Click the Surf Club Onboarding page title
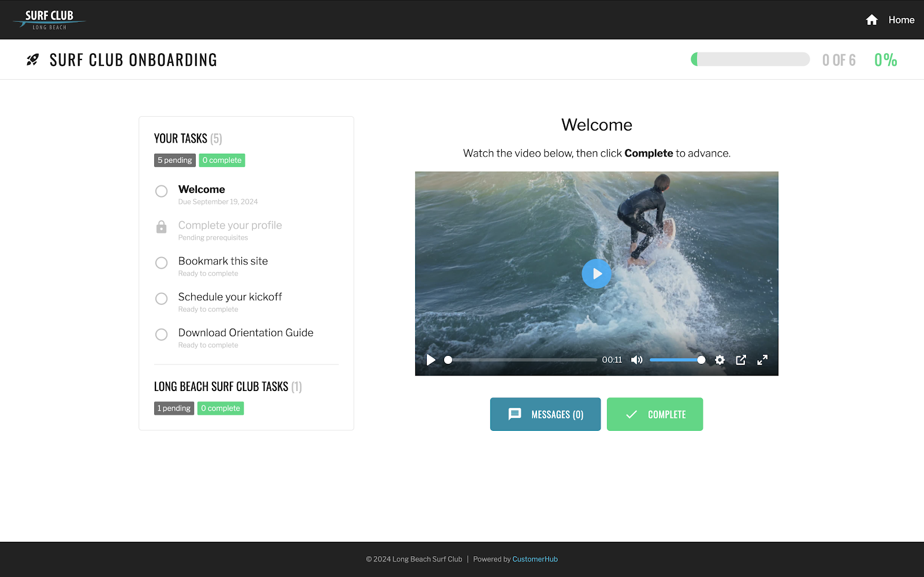The height and width of the screenshot is (577, 924). click(133, 60)
